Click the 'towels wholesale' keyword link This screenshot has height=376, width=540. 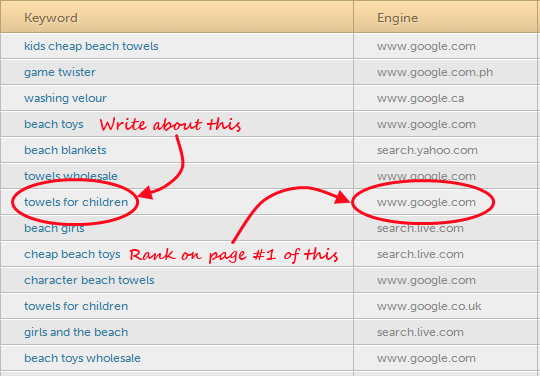(x=71, y=176)
